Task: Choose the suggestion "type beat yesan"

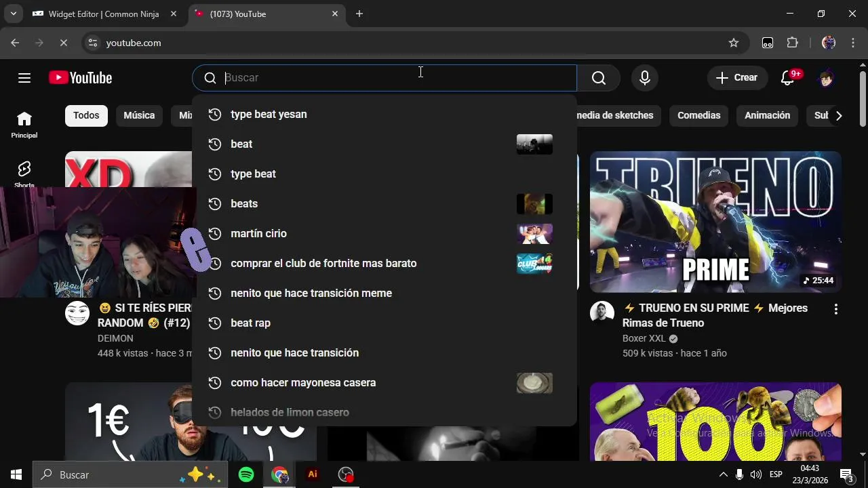Action: [x=384, y=115]
